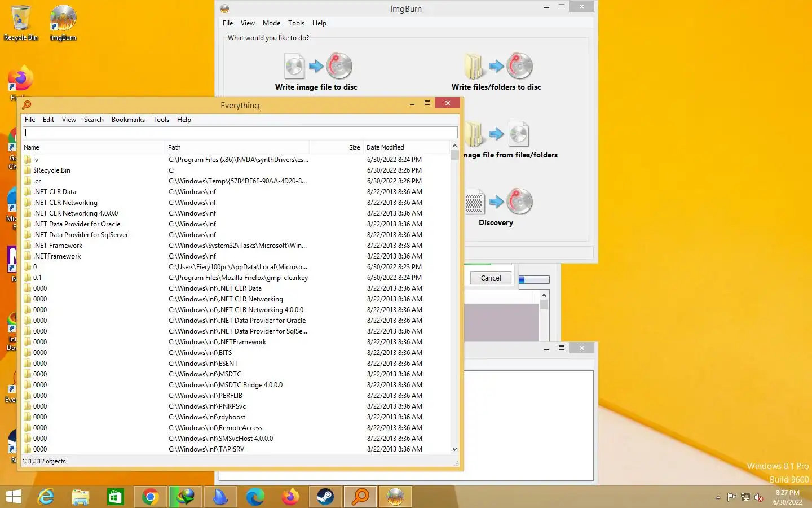Open Everything Help menu
The width and height of the screenshot is (812, 508).
184,120
